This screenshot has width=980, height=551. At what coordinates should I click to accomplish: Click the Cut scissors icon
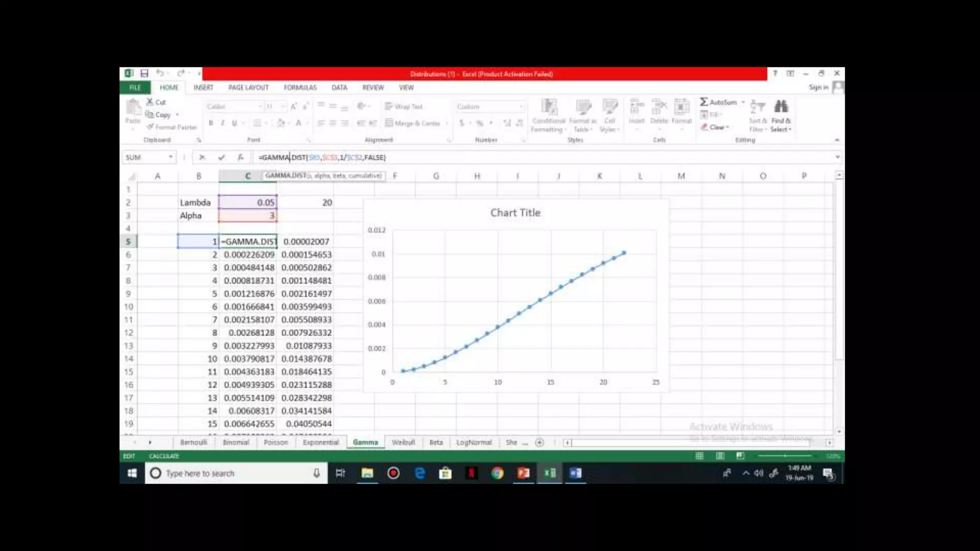(150, 102)
